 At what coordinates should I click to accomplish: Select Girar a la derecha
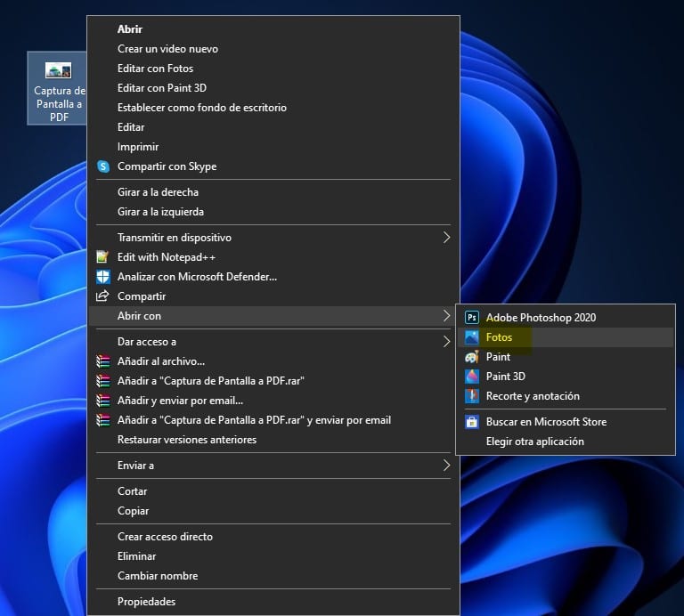(273, 192)
